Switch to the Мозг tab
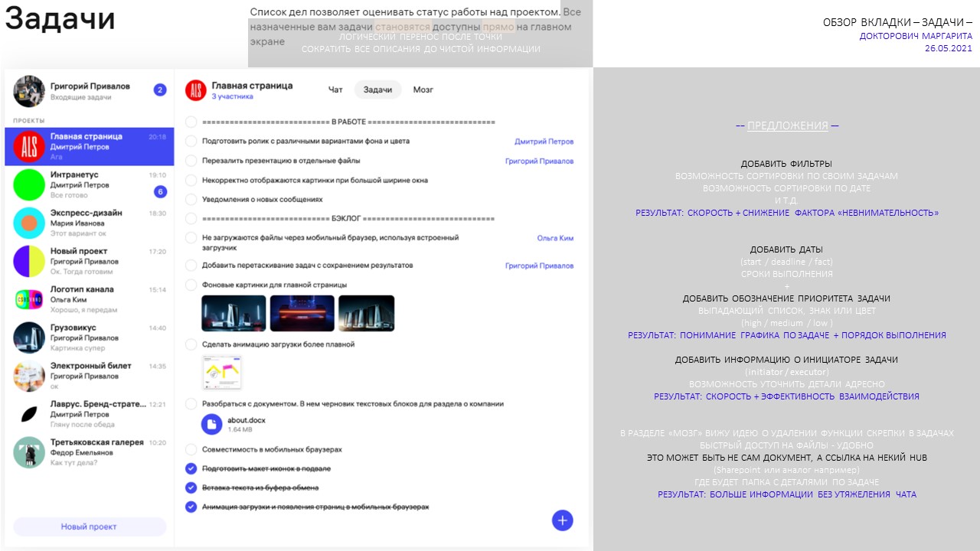This screenshot has width=980, height=551. (x=423, y=90)
